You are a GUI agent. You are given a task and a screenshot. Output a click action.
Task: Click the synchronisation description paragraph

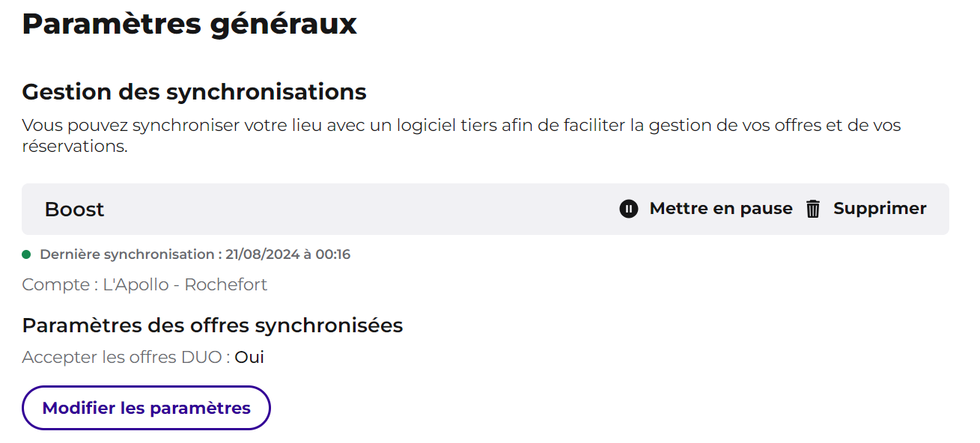pos(462,135)
